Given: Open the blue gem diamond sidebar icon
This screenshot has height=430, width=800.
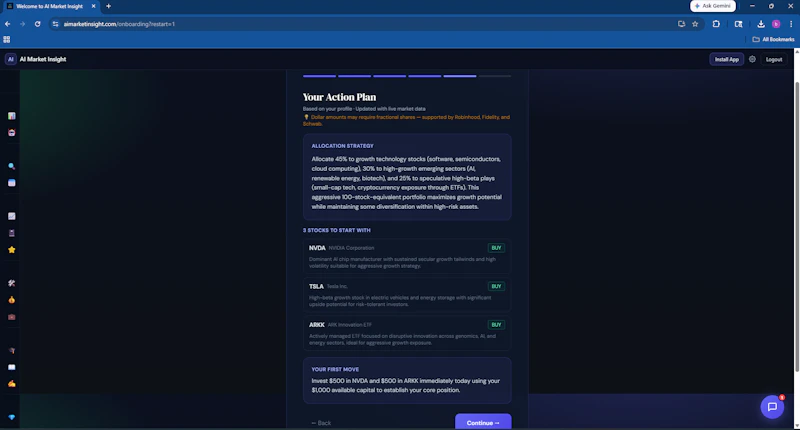Looking at the screenshot, I should click(x=12, y=417).
